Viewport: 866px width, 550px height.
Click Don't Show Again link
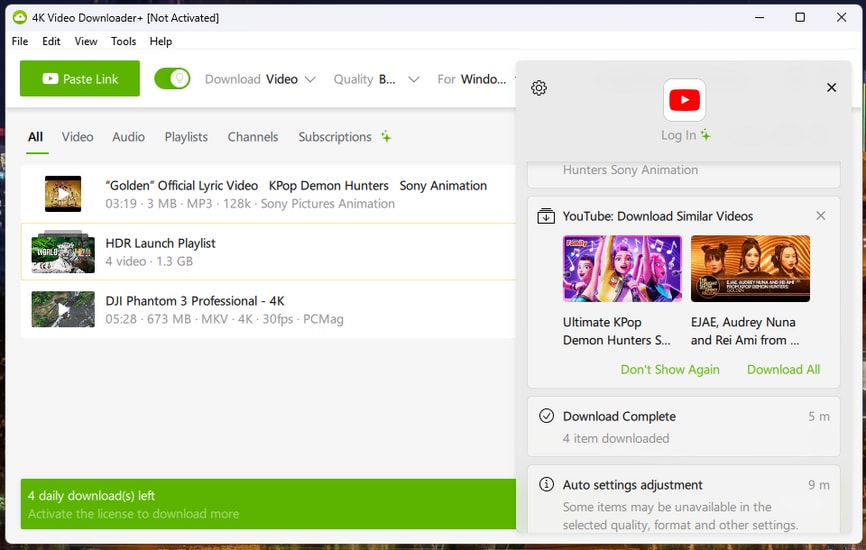(x=670, y=369)
